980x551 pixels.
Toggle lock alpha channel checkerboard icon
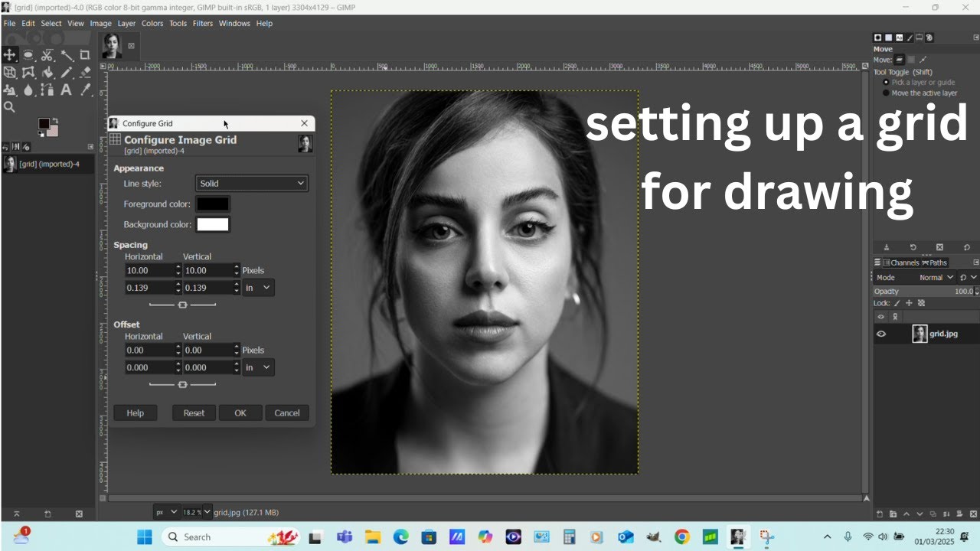(921, 303)
